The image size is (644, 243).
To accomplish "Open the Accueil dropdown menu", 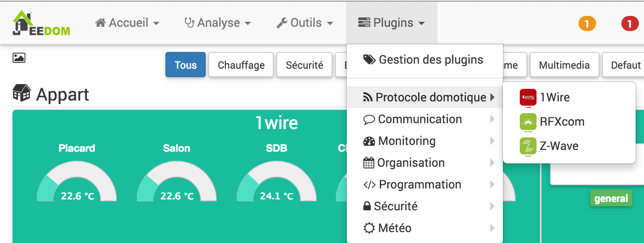I will click(127, 23).
